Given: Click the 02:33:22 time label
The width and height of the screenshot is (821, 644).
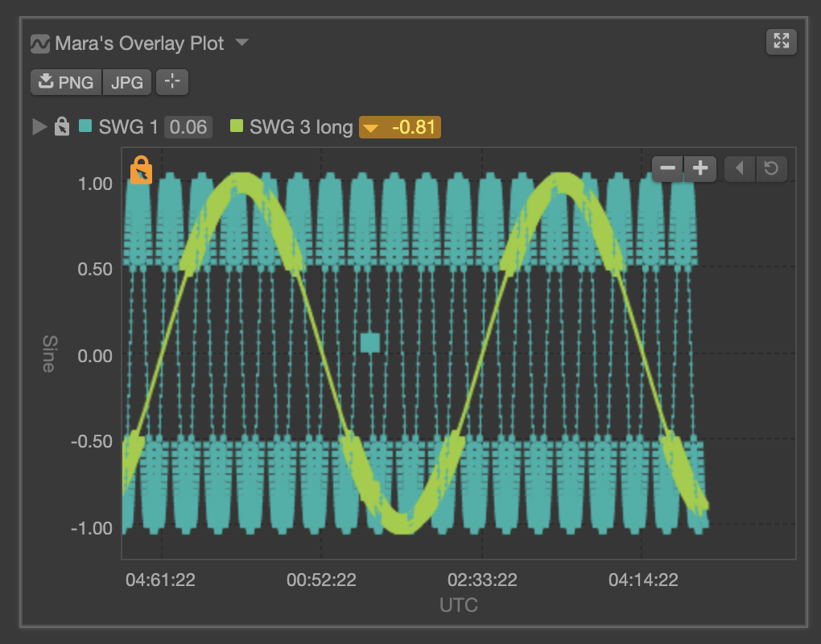Looking at the screenshot, I should (x=482, y=580).
